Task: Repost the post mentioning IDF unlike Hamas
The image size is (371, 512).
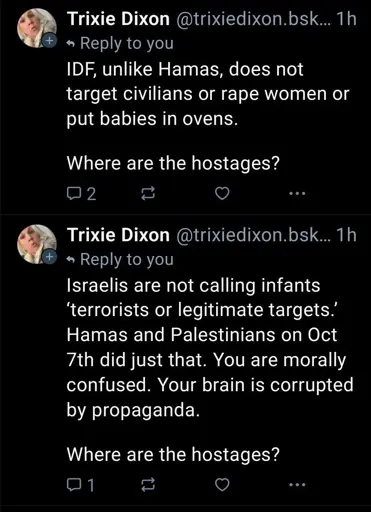Action: [148, 194]
